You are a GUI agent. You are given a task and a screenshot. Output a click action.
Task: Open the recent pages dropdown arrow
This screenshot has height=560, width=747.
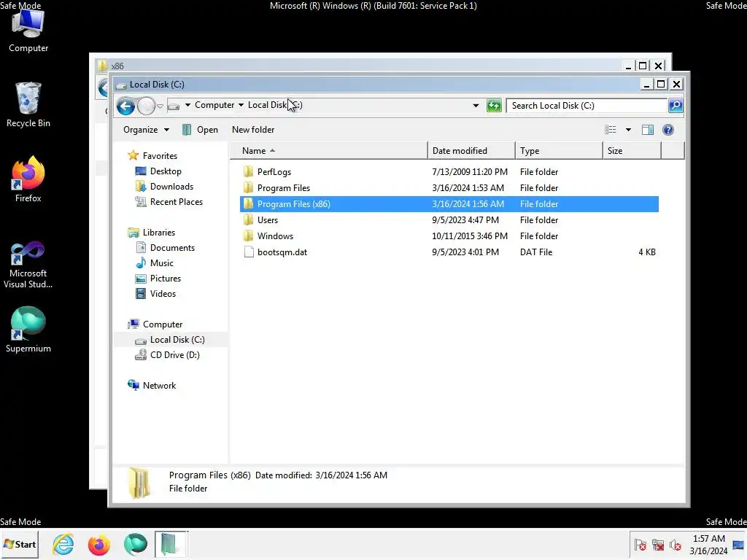pyautogui.click(x=160, y=106)
